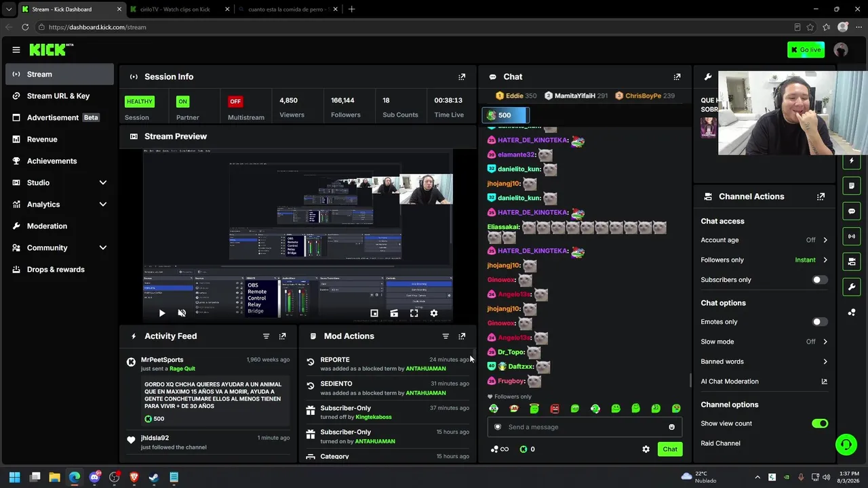This screenshot has width=868, height=488.
Task: Select the broadcast signal widget icon in right rail
Action: pyautogui.click(x=852, y=237)
